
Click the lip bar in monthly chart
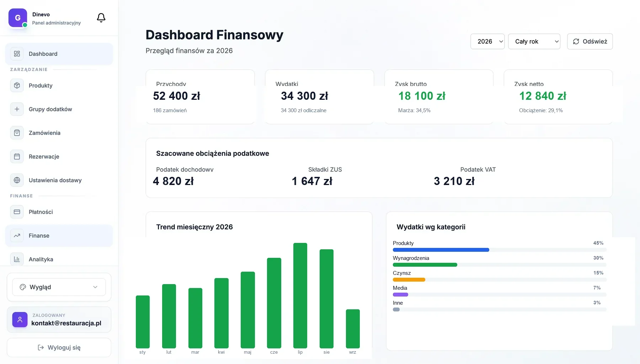click(x=300, y=295)
